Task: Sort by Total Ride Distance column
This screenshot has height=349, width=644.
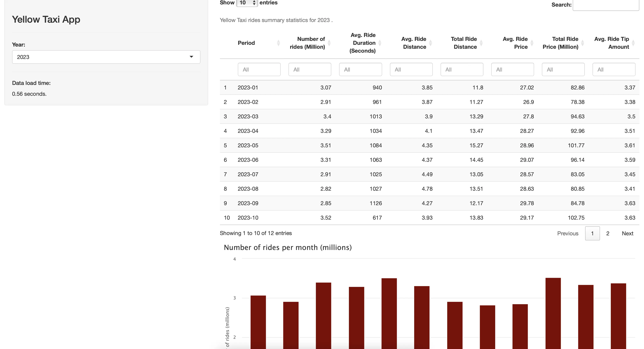Action: click(462, 43)
